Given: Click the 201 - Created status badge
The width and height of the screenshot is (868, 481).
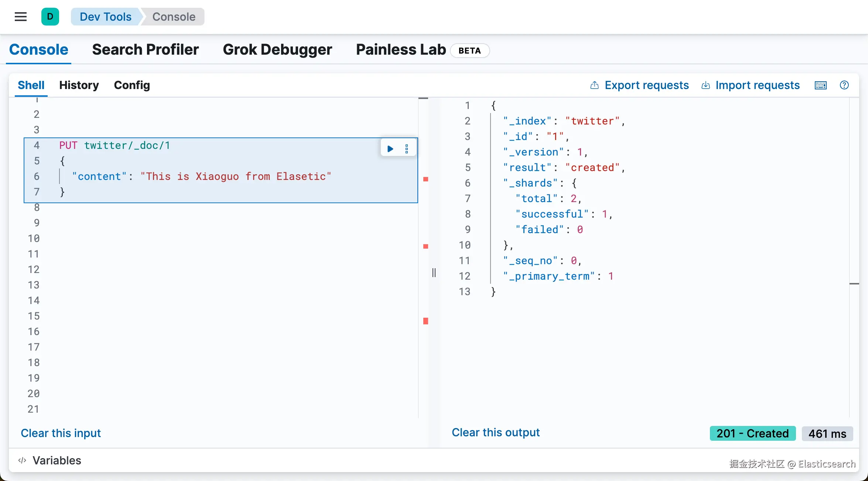Looking at the screenshot, I should [x=753, y=433].
